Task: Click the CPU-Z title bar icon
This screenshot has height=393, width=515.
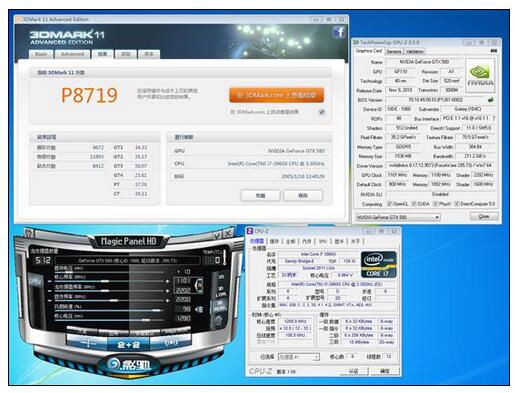Action: click(x=250, y=231)
